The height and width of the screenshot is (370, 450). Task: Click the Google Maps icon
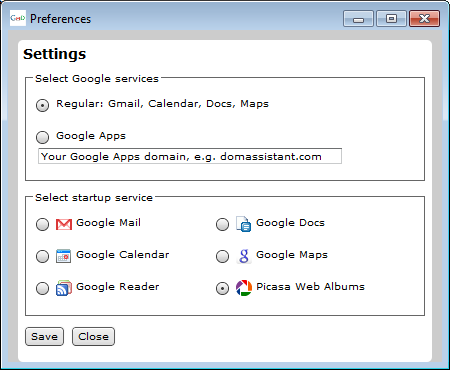244,256
